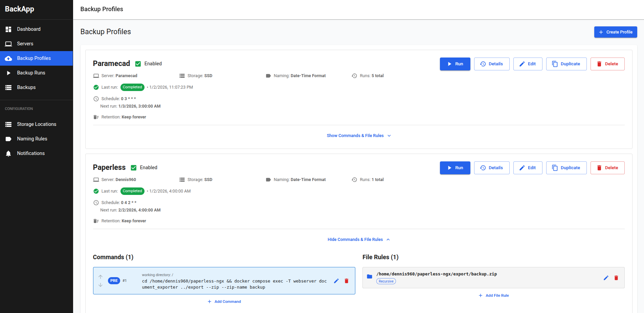This screenshot has height=313, width=644.
Task: Duplicate the Paperless profile
Action: [566, 168]
